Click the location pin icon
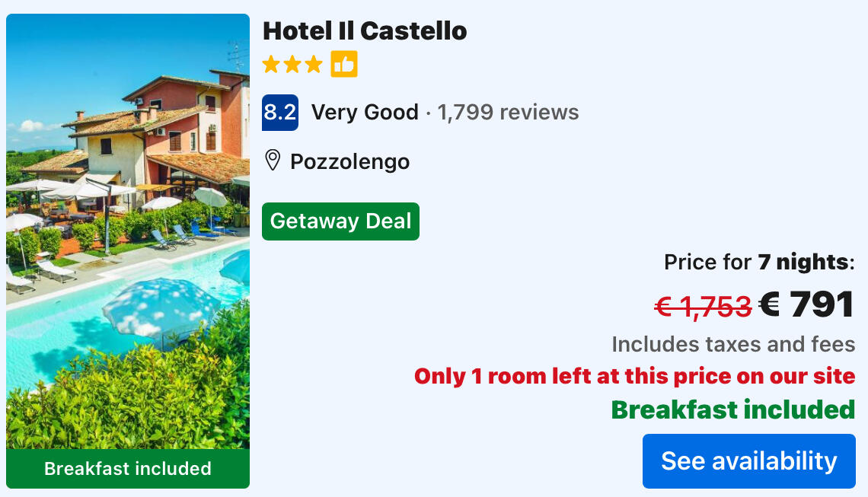 [273, 161]
